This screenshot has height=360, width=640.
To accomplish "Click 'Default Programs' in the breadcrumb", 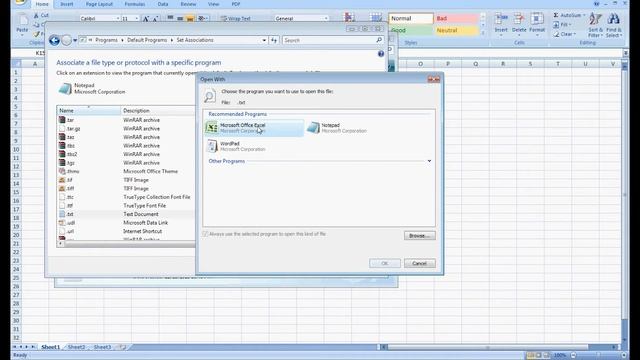I will (x=147, y=40).
